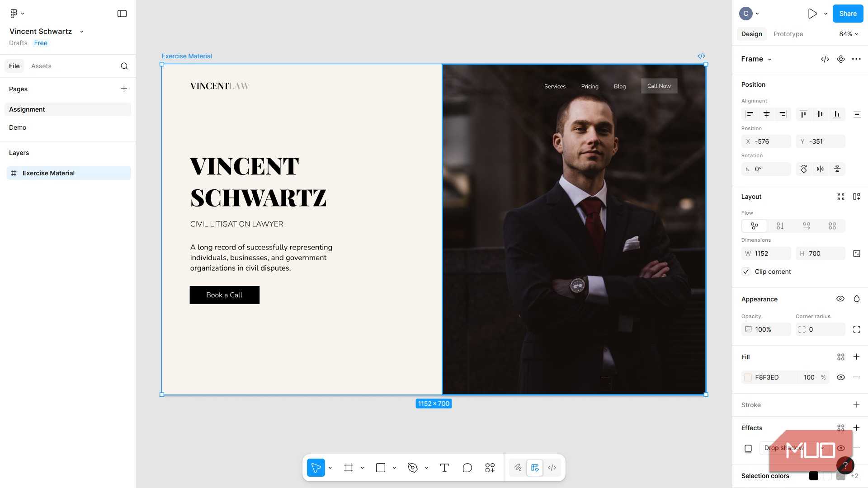Switch to the Assets tab
The height and width of the screenshot is (488, 868).
pyautogui.click(x=41, y=66)
